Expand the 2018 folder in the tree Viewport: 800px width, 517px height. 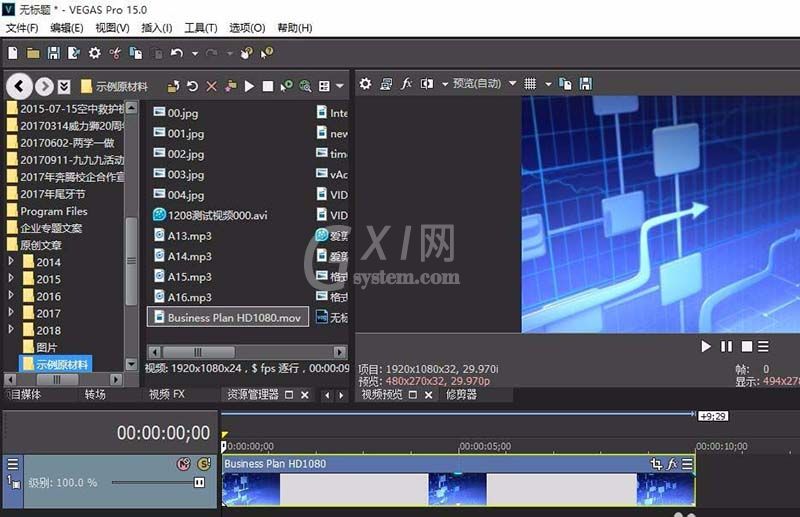[x=11, y=329]
